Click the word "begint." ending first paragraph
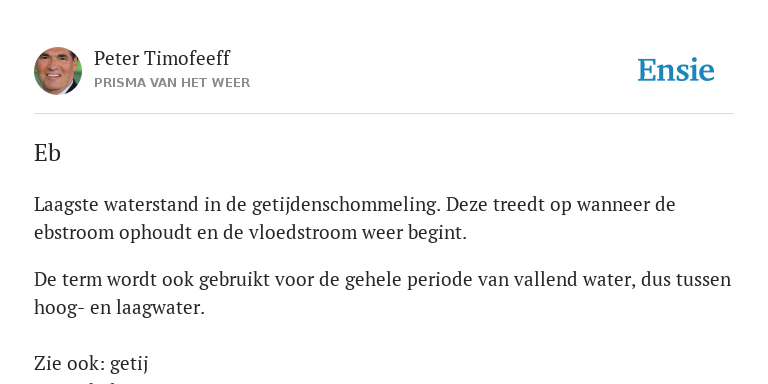Screen dimensions: 768x384 [437, 233]
